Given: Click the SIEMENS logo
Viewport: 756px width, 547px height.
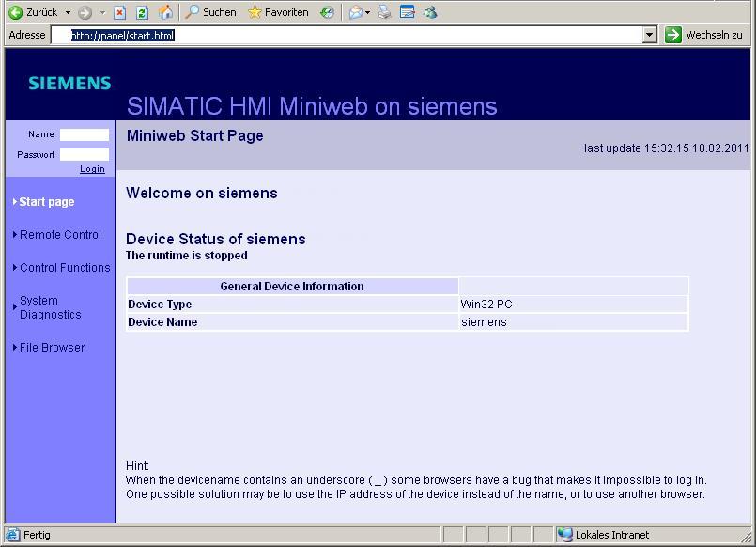Looking at the screenshot, I should click(x=69, y=83).
